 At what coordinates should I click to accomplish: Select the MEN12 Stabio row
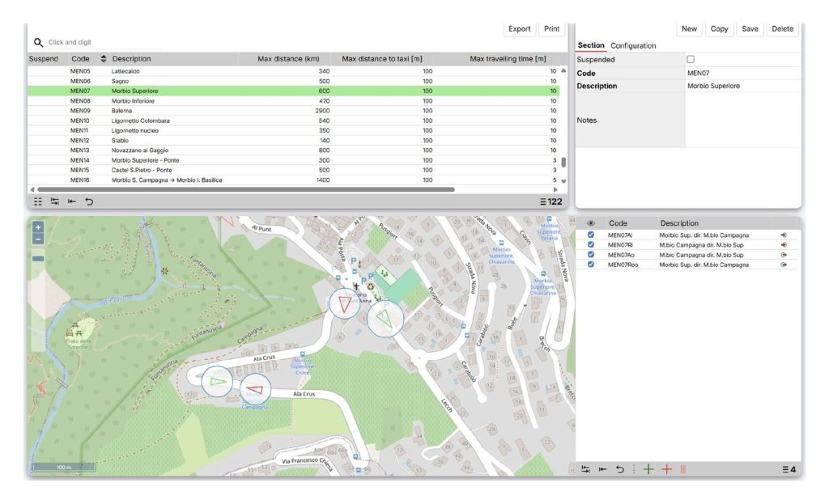[293, 140]
